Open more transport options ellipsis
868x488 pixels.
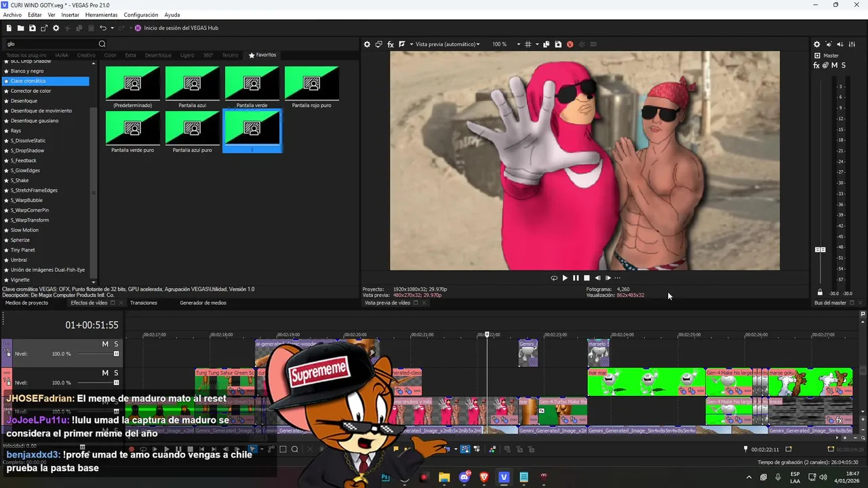click(x=617, y=278)
